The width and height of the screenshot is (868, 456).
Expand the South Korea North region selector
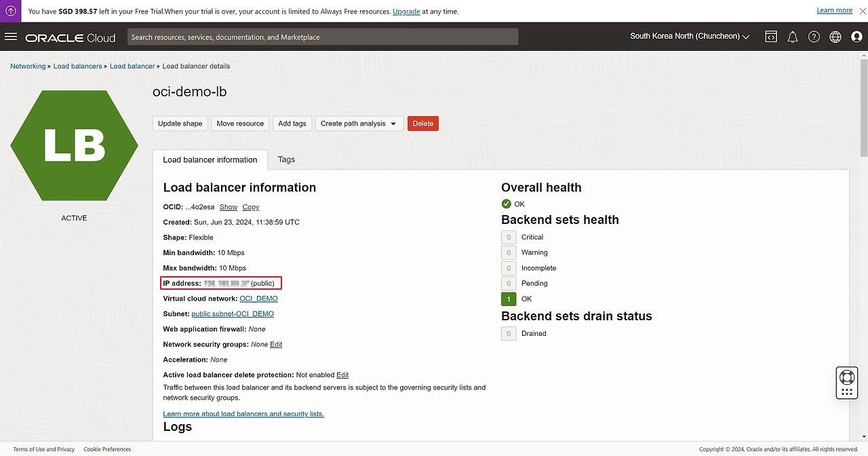[x=690, y=37]
